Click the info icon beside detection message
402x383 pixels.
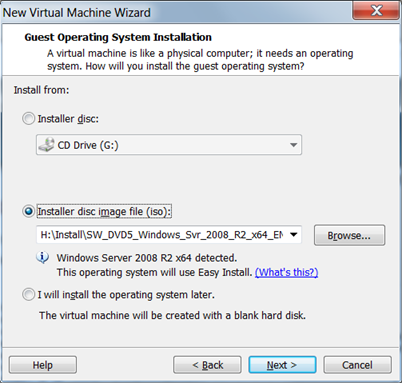(42, 257)
